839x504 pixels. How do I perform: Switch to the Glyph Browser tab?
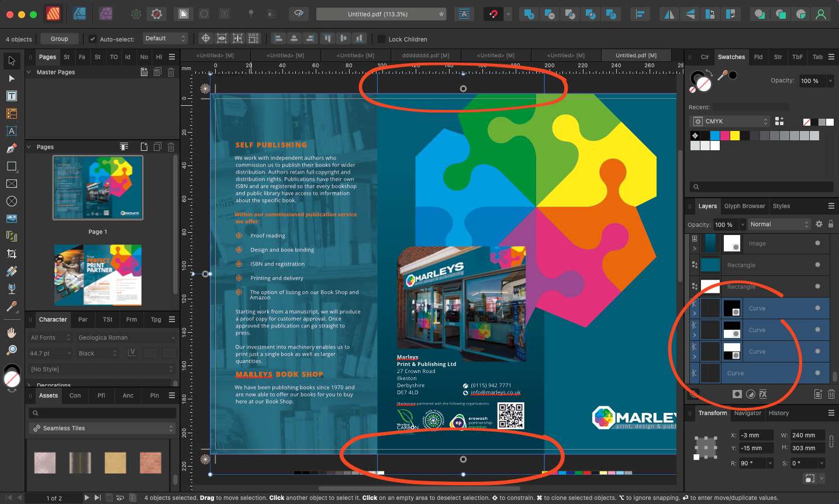pyautogui.click(x=744, y=206)
